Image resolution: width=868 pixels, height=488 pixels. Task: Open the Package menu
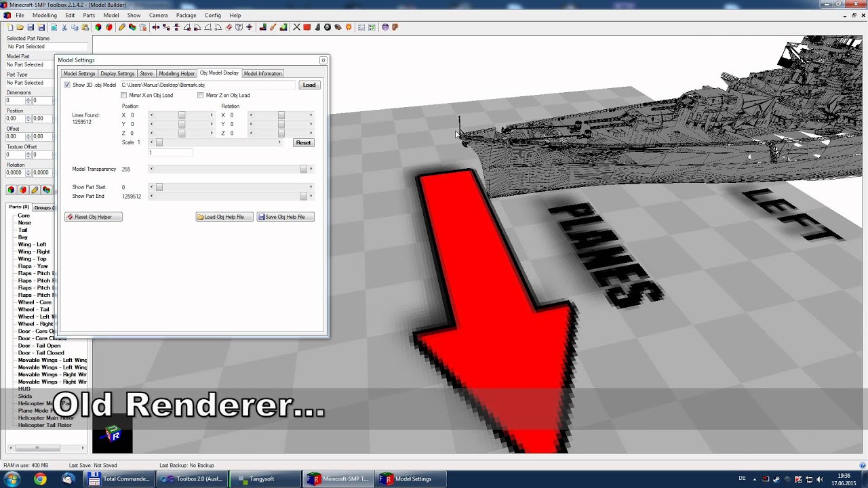(x=186, y=15)
